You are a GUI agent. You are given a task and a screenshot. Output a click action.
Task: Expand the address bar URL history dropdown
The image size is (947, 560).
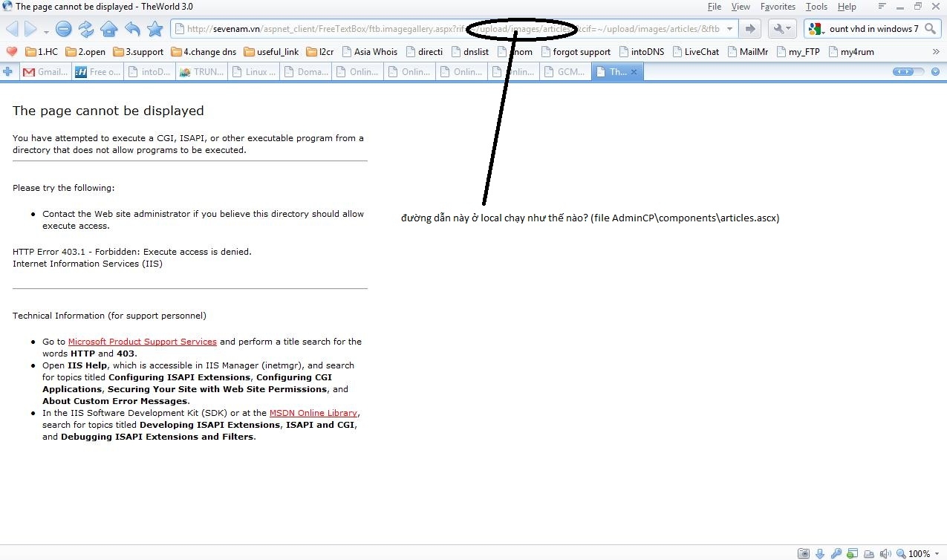pos(730,29)
